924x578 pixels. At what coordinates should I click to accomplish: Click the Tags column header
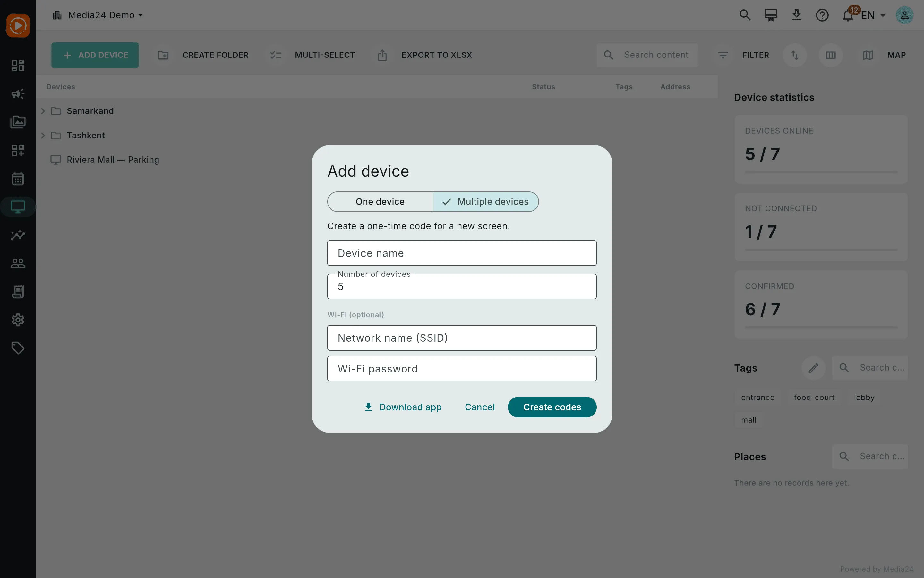point(624,87)
